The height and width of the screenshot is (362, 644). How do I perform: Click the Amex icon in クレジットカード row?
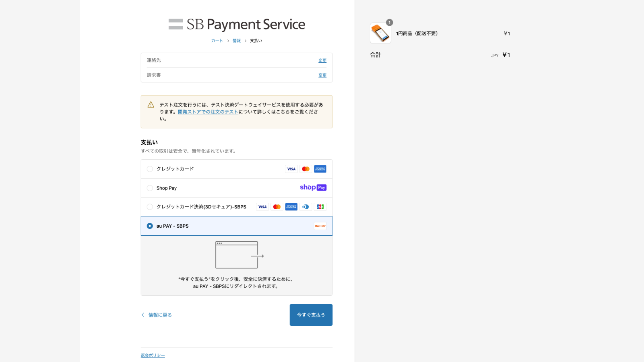point(320,169)
